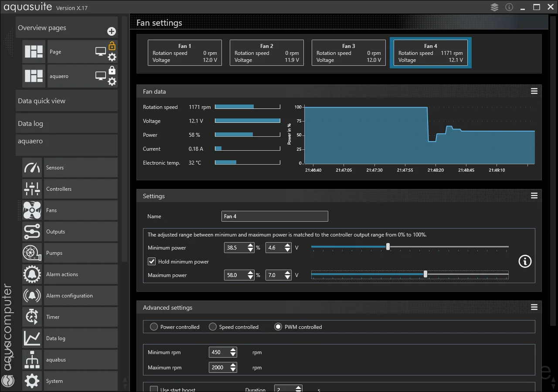Viewport: 558px width, 392px height.
Task: Open Settings panel hamburger menu
Action: (534, 196)
